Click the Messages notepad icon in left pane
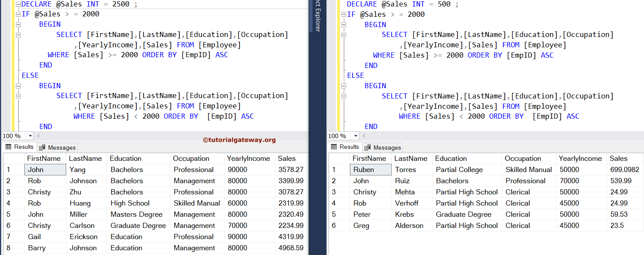Image resolution: width=644 pixels, height=255 pixels. coord(41,147)
